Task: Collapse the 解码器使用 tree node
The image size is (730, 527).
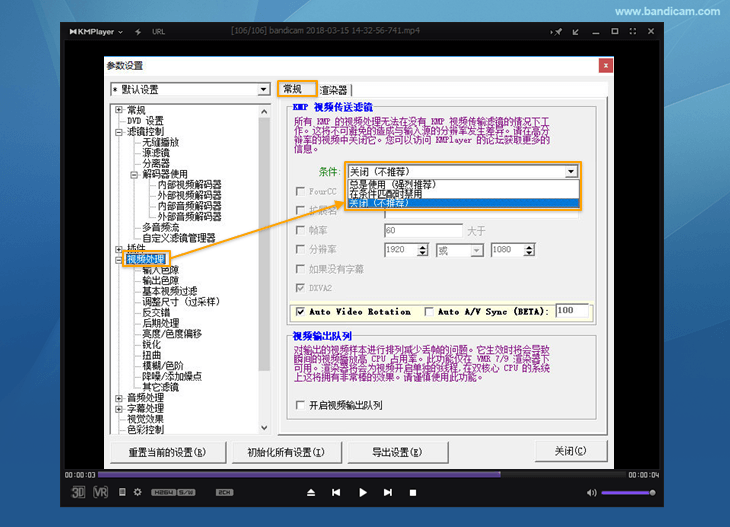Action: (x=134, y=175)
